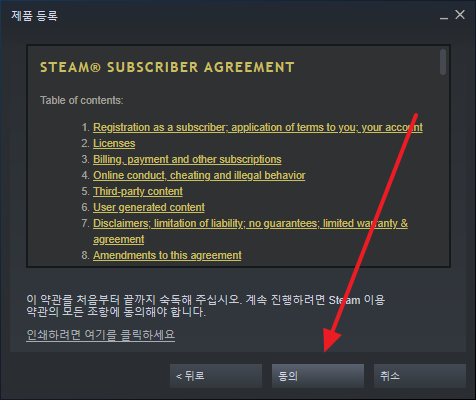The width and height of the screenshot is (476, 400).
Task: Click the Steam Subscriber Agreement heading
Action: point(167,67)
